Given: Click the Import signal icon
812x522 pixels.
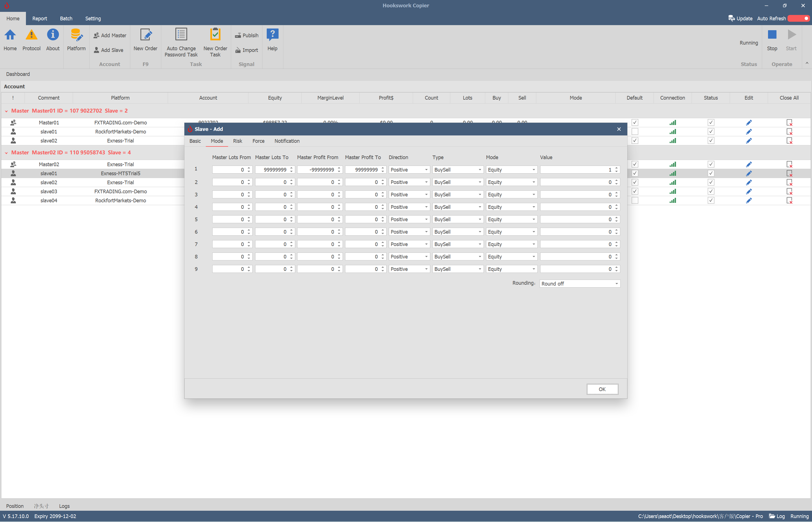Looking at the screenshot, I should tap(246, 50).
